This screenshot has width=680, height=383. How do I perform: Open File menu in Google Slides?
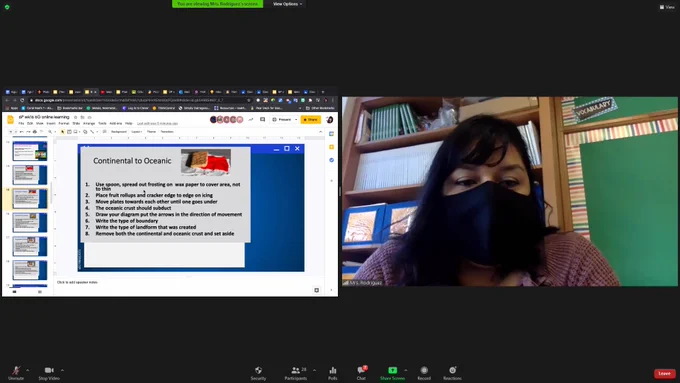point(21,124)
